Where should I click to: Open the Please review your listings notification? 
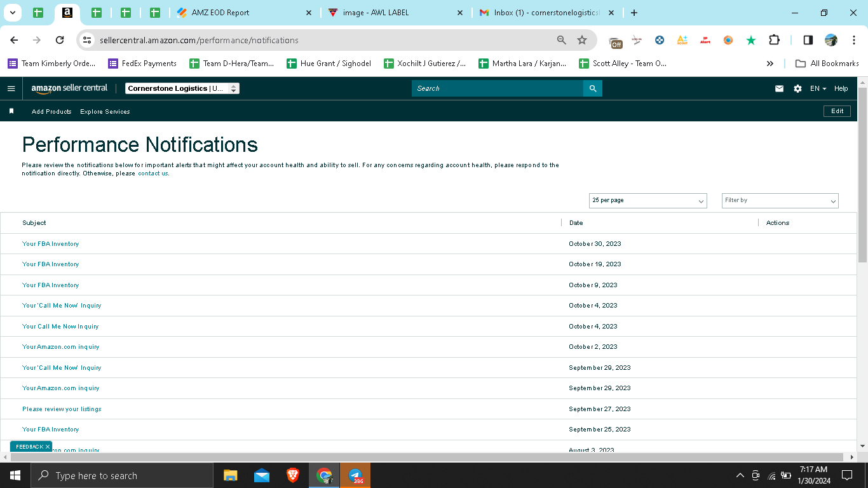tap(62, 409)
